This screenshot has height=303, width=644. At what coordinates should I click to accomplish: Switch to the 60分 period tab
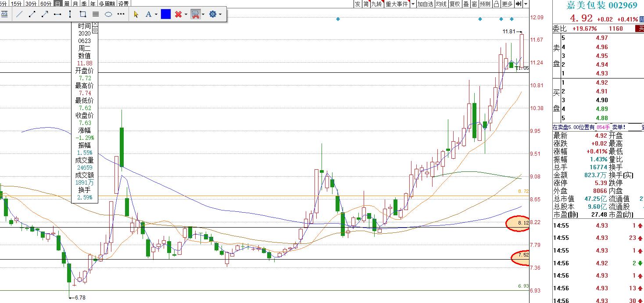click(46, 4)
